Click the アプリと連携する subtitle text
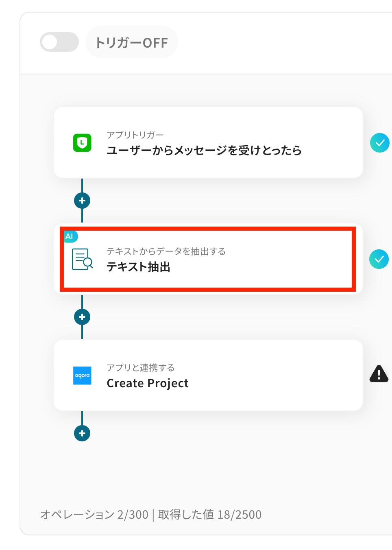The image size is (392, 550). [141, 368]
